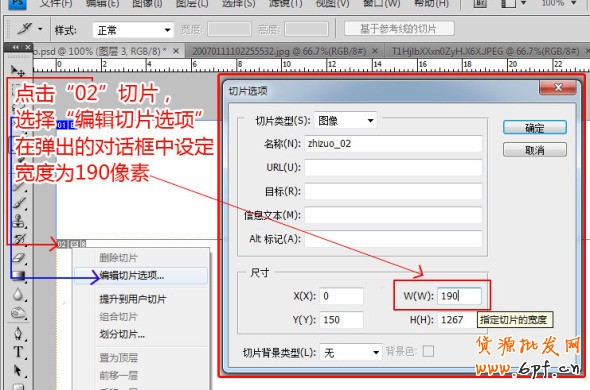Select the Pen tool
The width and height of the screenshot is (590, 390).
coord(18,333)
